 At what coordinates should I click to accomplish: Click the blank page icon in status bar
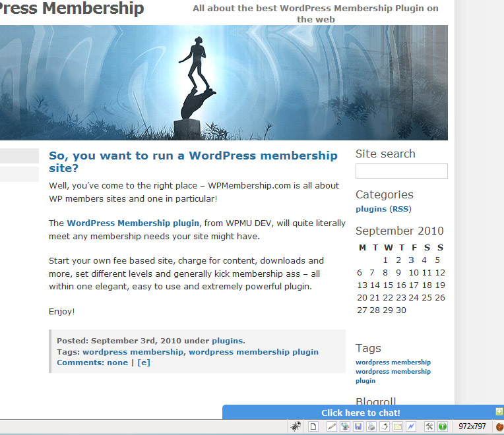coord(313,426)
